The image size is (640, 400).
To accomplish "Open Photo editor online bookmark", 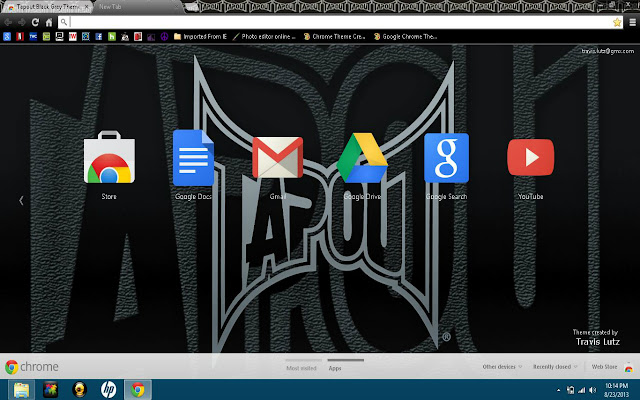I will pyautogui.click(x=264, y=36).
